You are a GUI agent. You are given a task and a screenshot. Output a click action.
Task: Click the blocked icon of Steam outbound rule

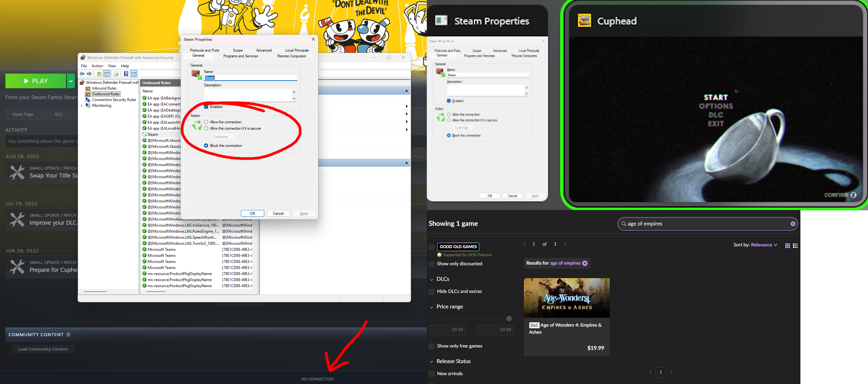pos(144,134)
